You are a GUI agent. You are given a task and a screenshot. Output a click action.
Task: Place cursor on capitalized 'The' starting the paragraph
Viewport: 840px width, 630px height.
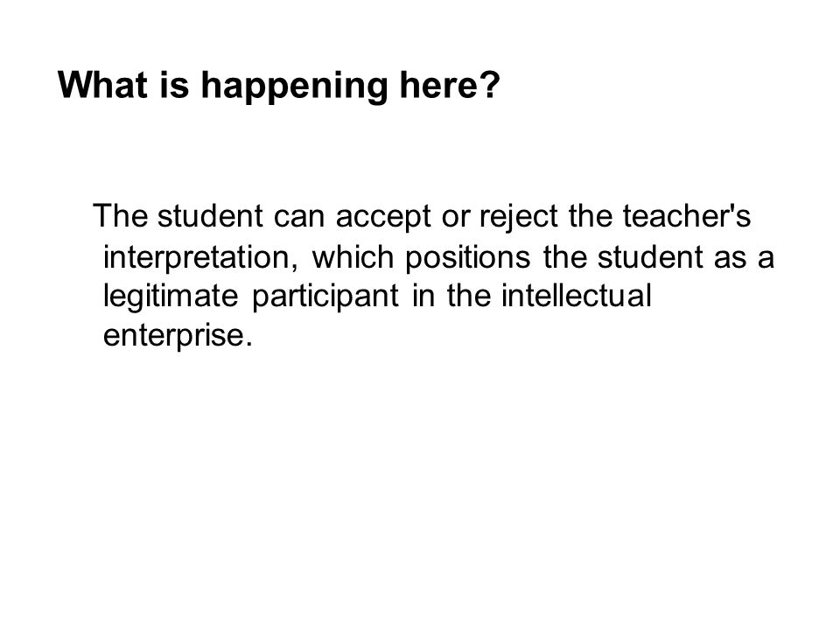click(121, 215)
